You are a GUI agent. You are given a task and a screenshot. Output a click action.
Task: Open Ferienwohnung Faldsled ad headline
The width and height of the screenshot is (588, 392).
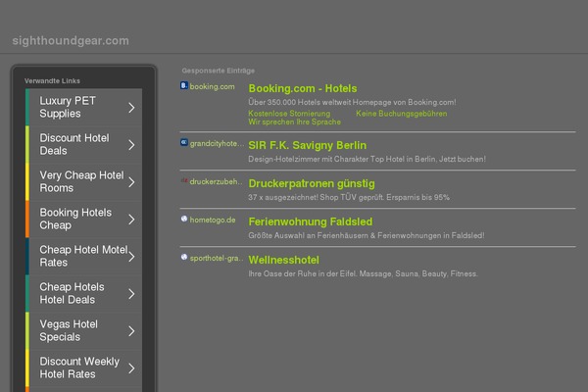coord(311,221)
